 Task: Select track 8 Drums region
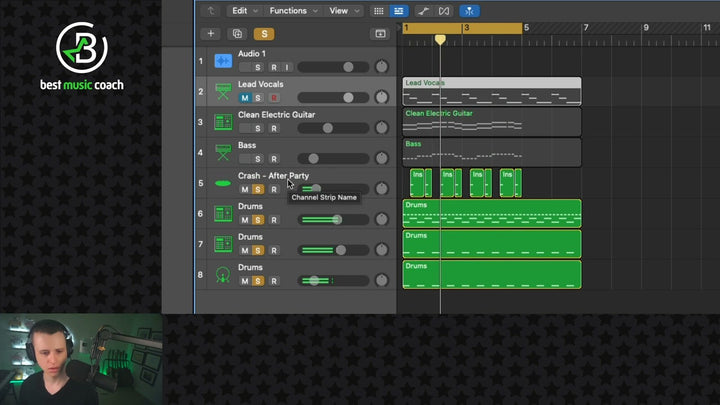(492, 275)
